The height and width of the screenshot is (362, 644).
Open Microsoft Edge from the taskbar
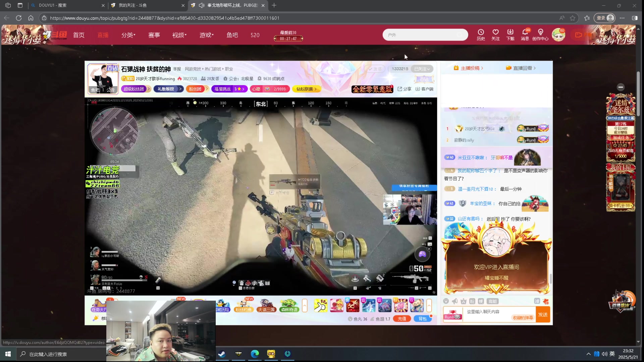tap(255, 354)
